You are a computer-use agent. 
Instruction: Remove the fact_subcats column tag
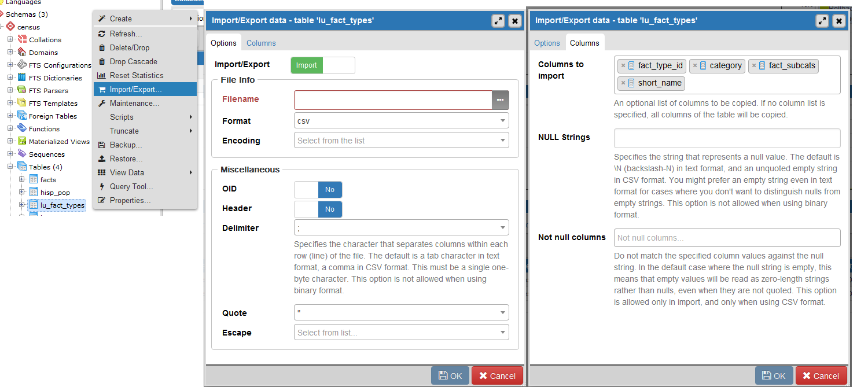(x=753, y=65)
